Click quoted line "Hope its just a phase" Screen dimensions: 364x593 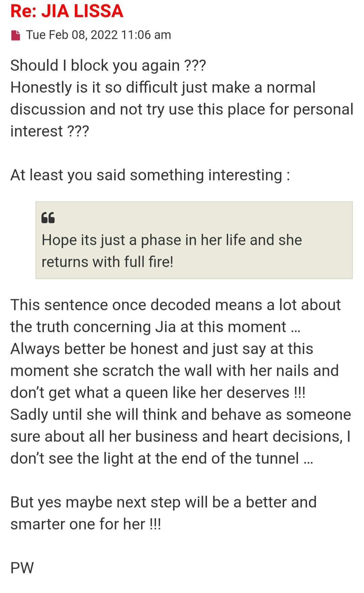pyautogui.click(x=172, y=240)
